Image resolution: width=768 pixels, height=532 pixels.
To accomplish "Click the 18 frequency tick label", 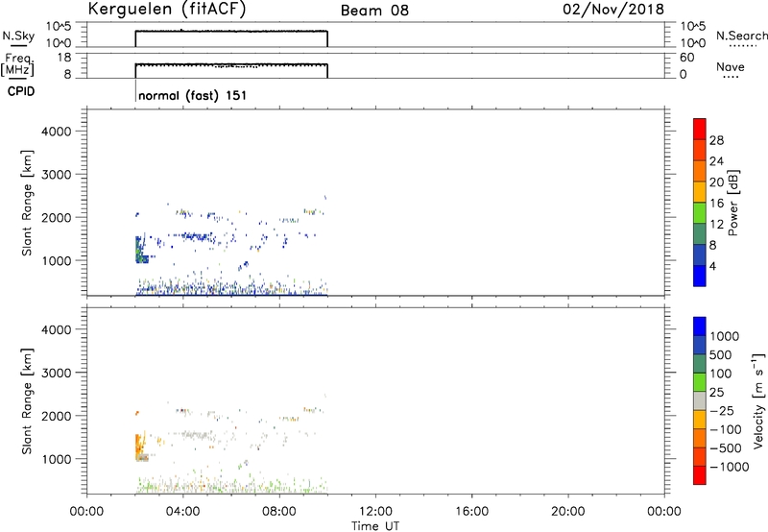I will (x=64, y=58).
